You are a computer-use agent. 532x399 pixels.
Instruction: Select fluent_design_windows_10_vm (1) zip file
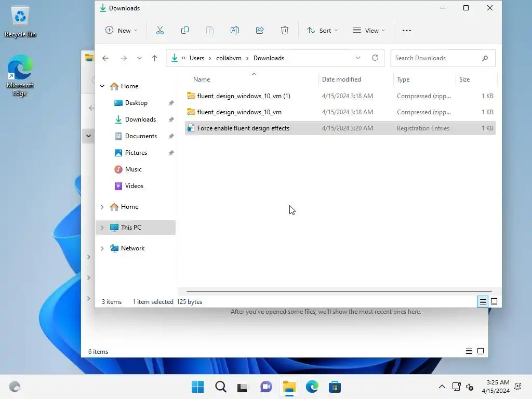coord(340,96)
